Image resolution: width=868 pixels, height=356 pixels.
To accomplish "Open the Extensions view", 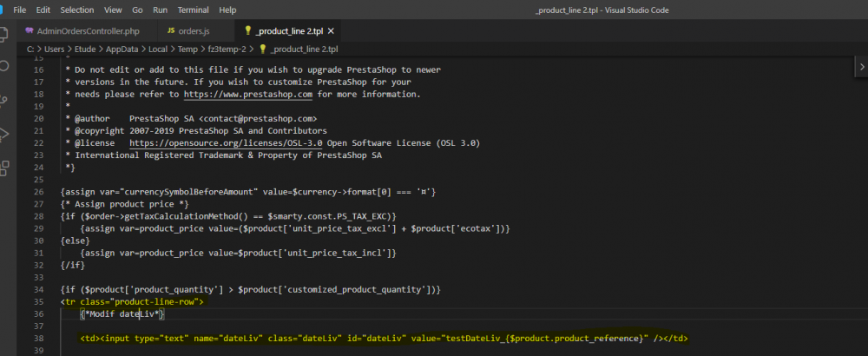I will (x=3, y=168).
